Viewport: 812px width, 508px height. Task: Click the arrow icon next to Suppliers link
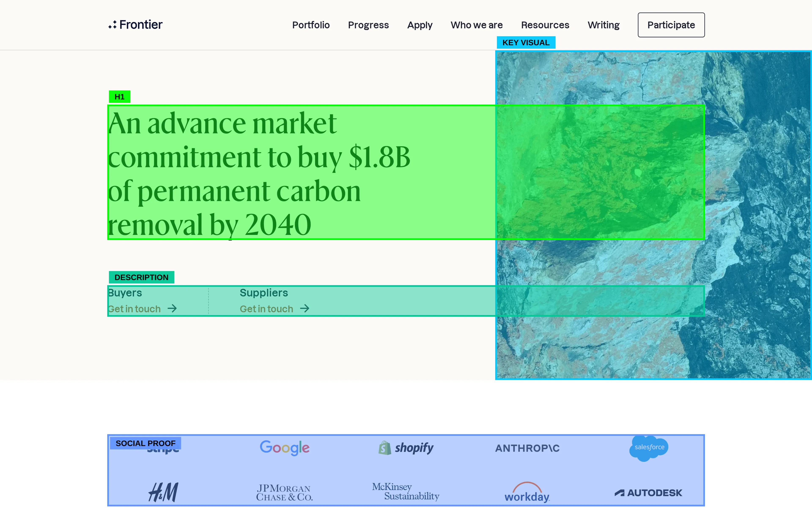305,308
